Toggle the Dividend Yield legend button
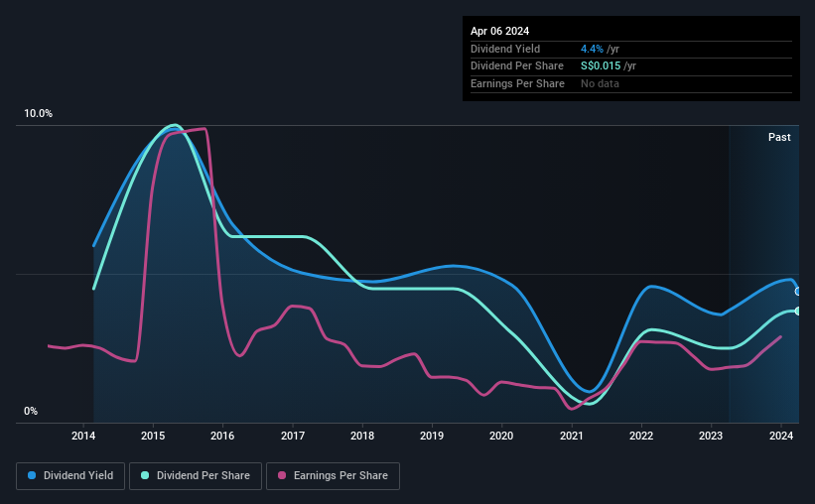Viewport: 815px width, 504px height. coord(70,476)
